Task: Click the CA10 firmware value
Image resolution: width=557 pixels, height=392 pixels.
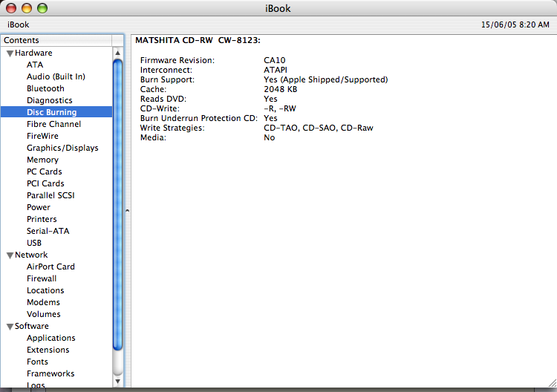Action: pos(274,60)
